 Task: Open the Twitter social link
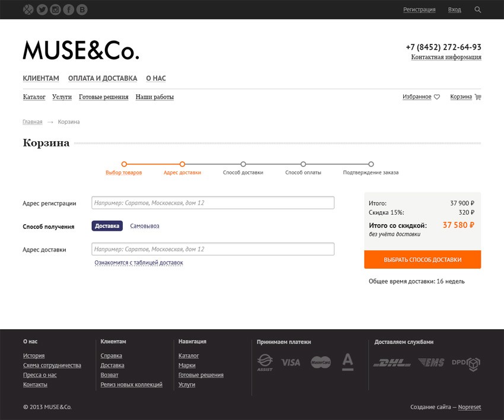[x=42, y=9]
